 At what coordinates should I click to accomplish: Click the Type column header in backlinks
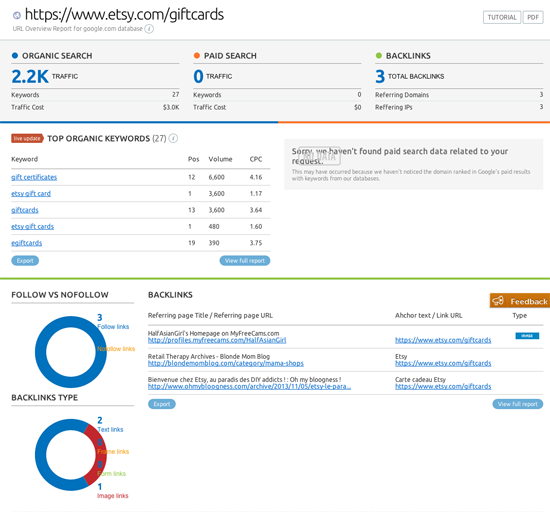tap(519, 315)
